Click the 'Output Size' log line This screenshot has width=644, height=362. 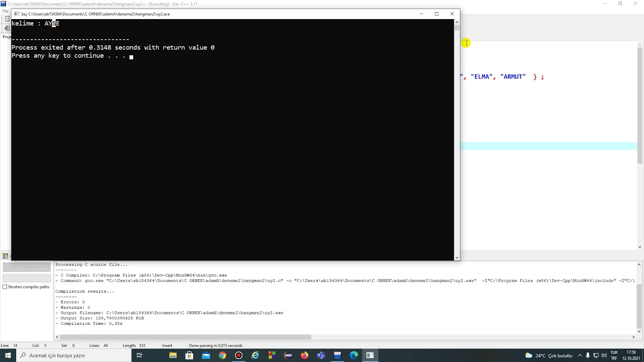100,318
